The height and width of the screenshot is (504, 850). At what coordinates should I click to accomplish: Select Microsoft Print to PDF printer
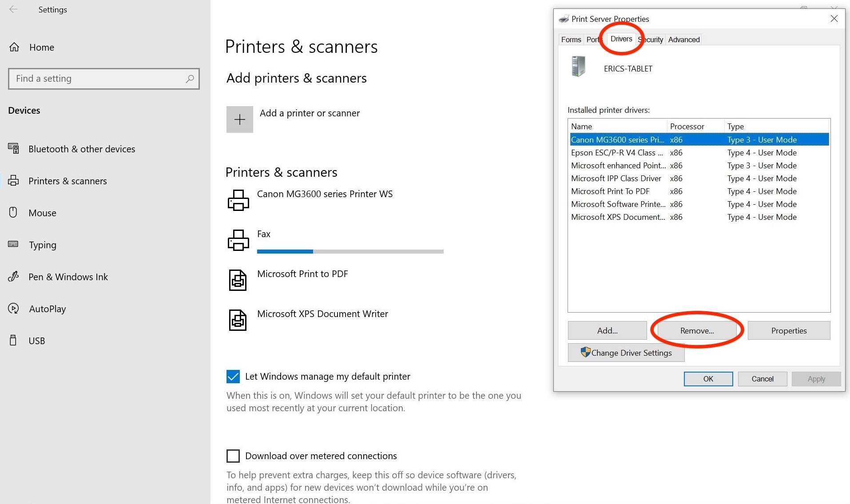pyautogui.click(x=302, y=274)
